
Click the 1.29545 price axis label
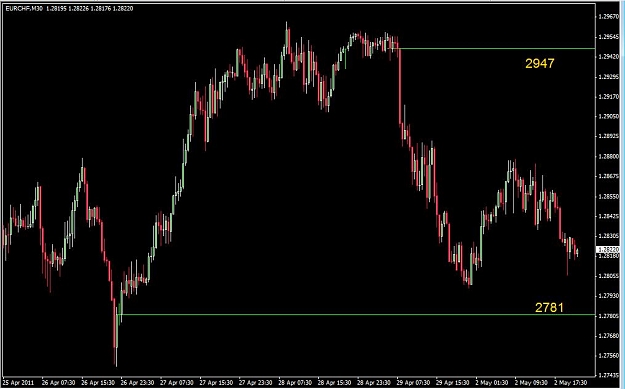(x=609, y=37)
